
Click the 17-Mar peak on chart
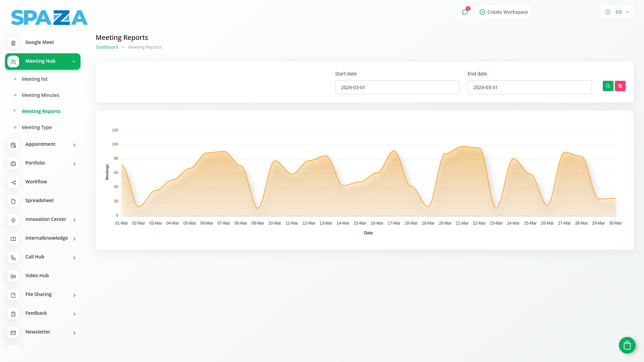[x=394, y=151]
